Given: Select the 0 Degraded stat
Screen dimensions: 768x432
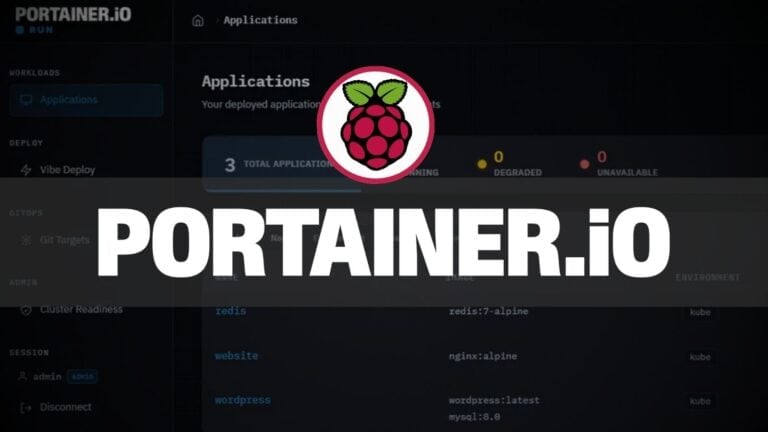Looking at the screenshot, I should (509, 164).
